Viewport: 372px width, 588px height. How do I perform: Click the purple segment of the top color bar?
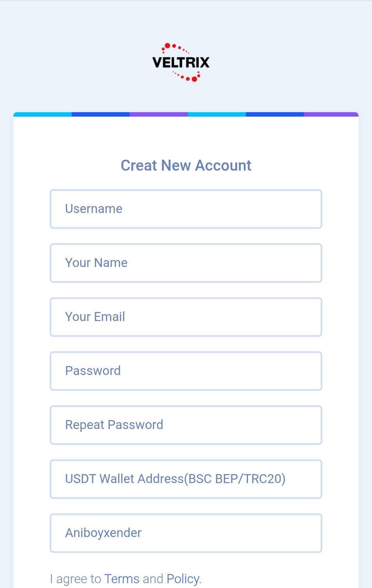click(x=158, y=114)
